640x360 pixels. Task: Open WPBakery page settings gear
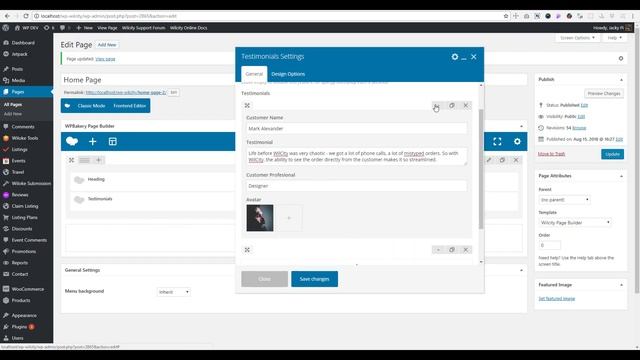tap(517, 141)
